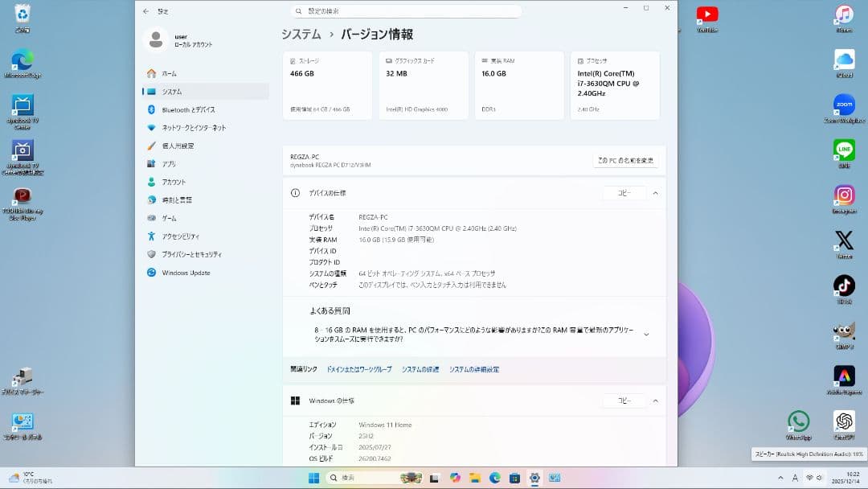Select Bluetooth とデバイス in the sidebar
Image resolution: width=868 pixels, height=489 pixels.
pyautogui.click(x=192, y=109)
